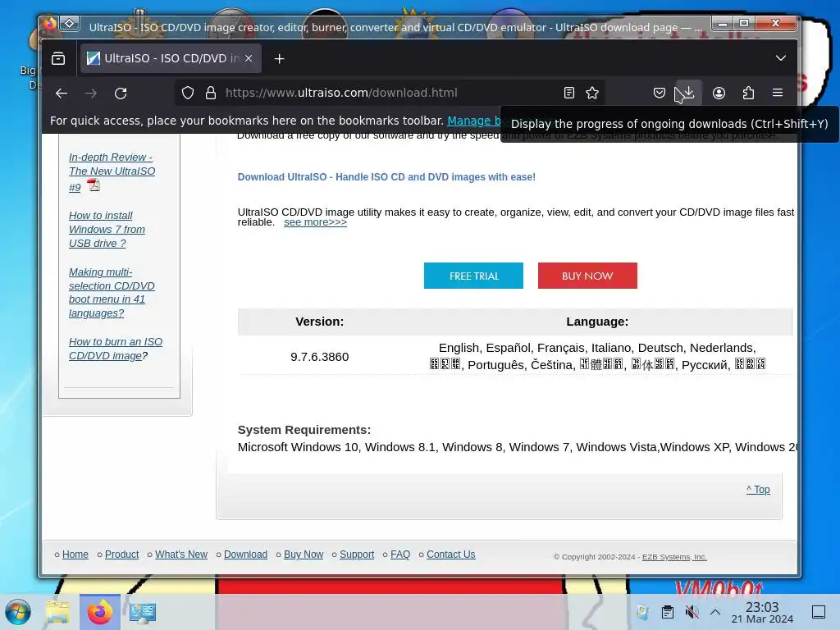840x630 pixels.
Task: Click the show desktop button in taskbar
Action: point(819,612)
